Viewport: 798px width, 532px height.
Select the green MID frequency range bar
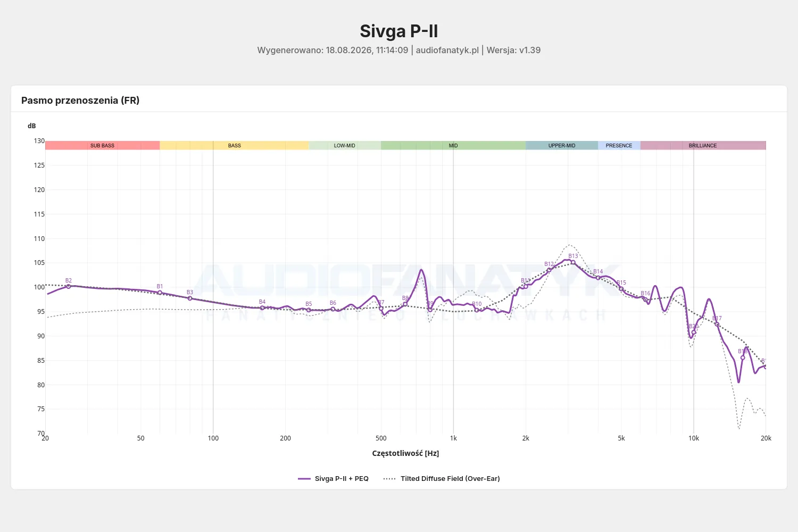[453, 145]
